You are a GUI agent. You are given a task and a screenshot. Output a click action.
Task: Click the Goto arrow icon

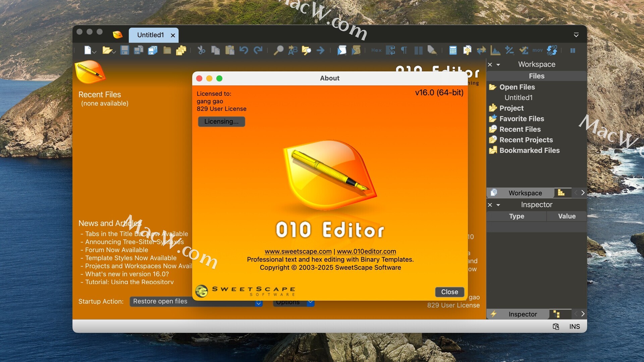tap(321, 50)
